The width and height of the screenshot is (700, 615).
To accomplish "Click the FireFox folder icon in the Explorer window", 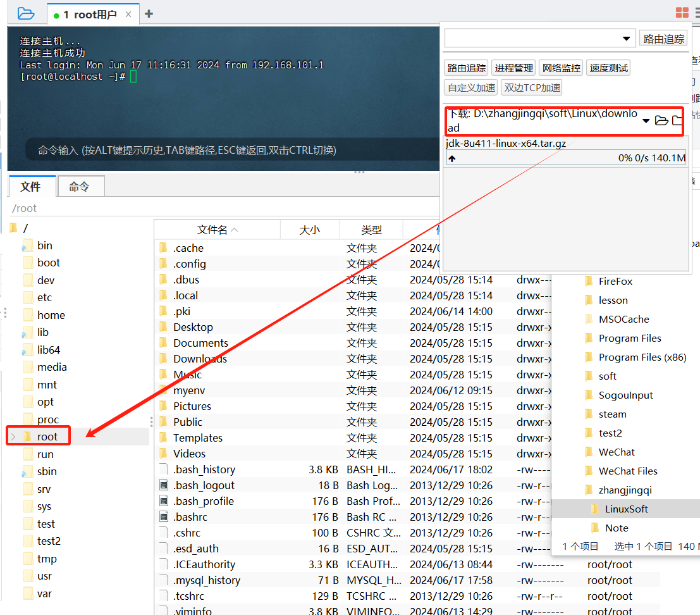I will coord(589,281).
